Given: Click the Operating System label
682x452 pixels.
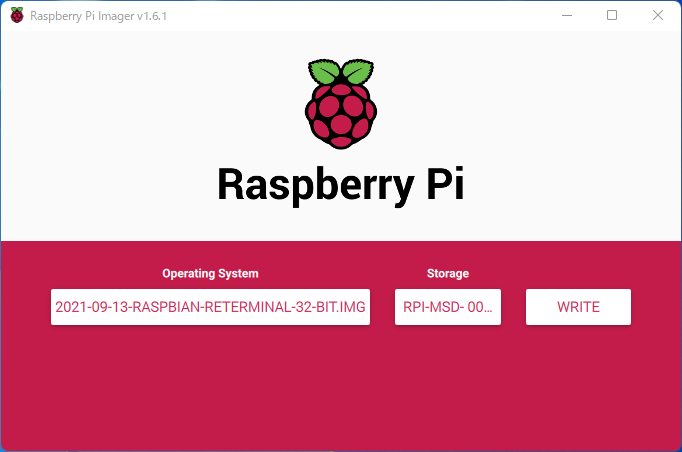Looking at the screenshot, I should [x=210, y=273].
